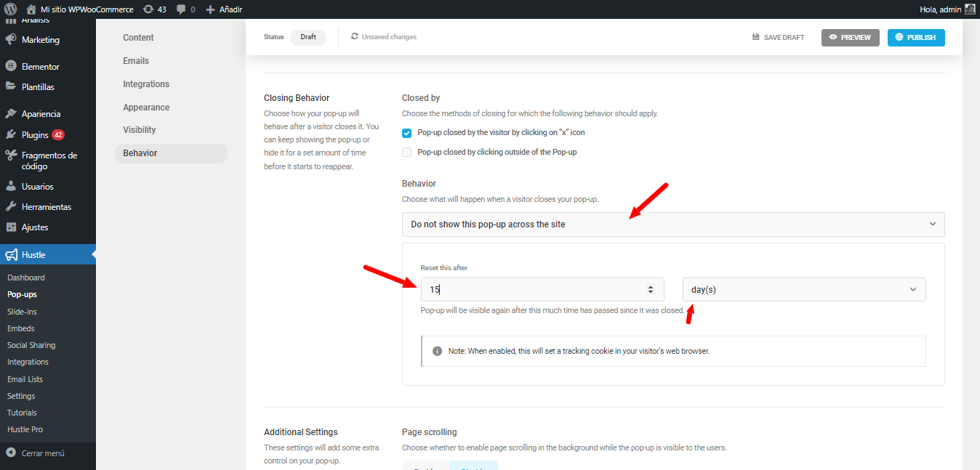Click the Plugins 42 update badge
This screenshot has height=470, width=980.
click(58, 135)
